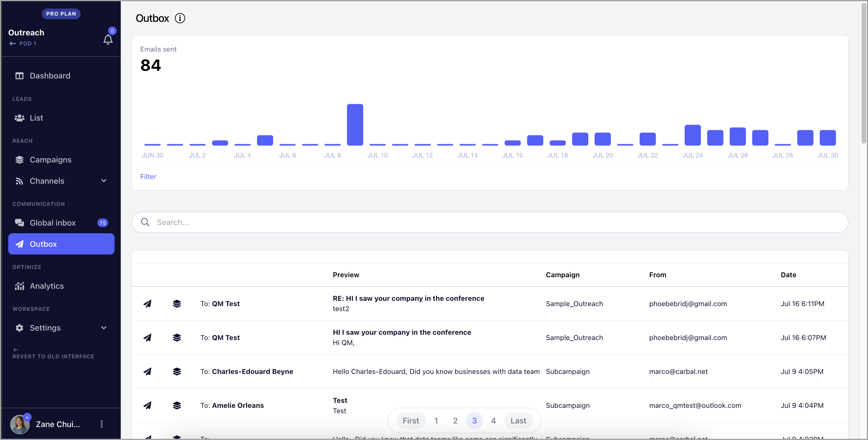Click sent plane icon in Jul 16 6:07PM row
This screenshot has height=440, width=868.
click(x=148, y=338)
